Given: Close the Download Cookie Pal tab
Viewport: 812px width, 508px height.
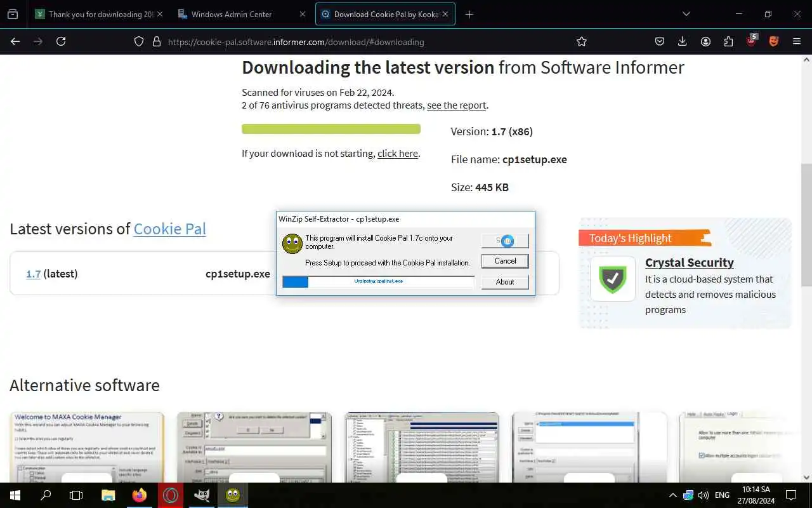Looking at the screenshot, I should click(445, 14).
